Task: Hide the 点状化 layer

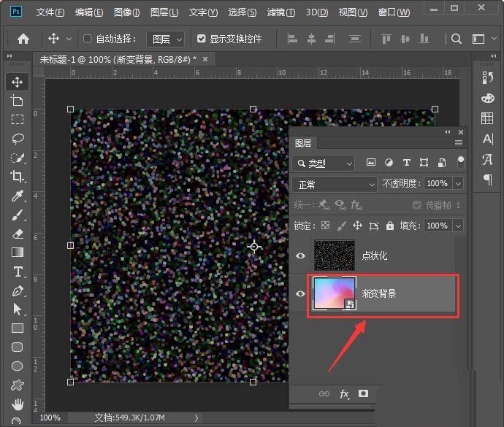Action: [x=300, y=255]
